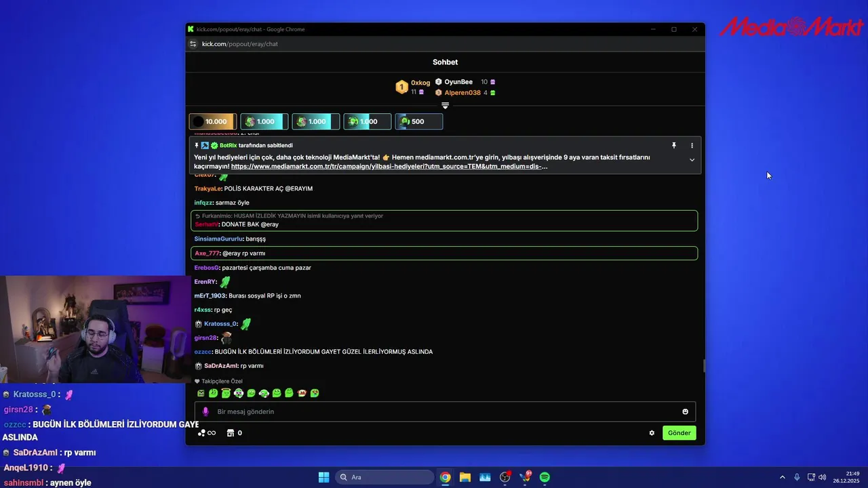Viewport: 868px width, 488px height.
Task: Pick the second follower emote
Action: click(213, 393)
